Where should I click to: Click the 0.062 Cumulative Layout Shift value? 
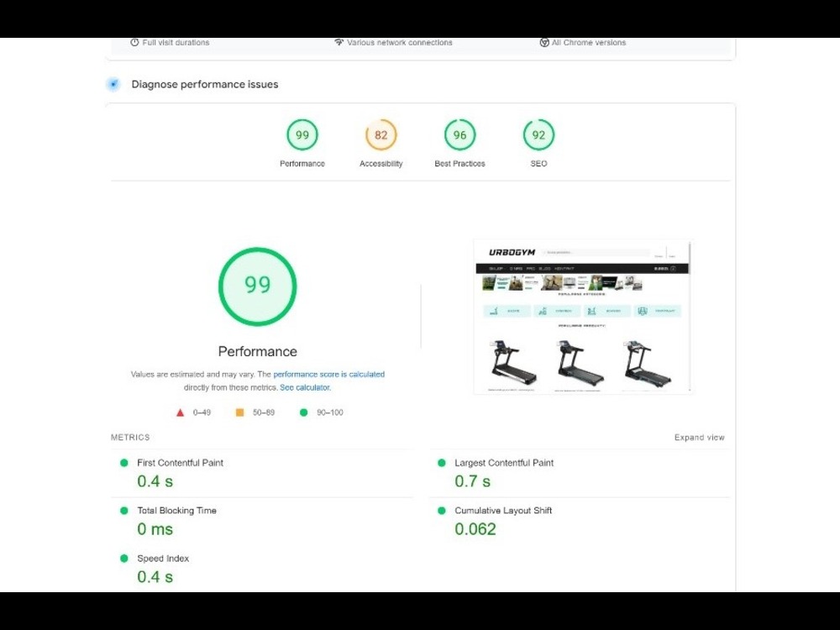coord(475,529)
